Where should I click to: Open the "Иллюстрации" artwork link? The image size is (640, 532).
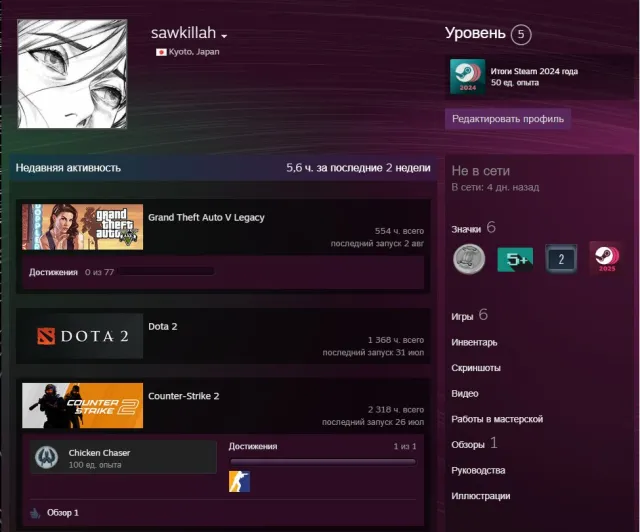point(481,496)
